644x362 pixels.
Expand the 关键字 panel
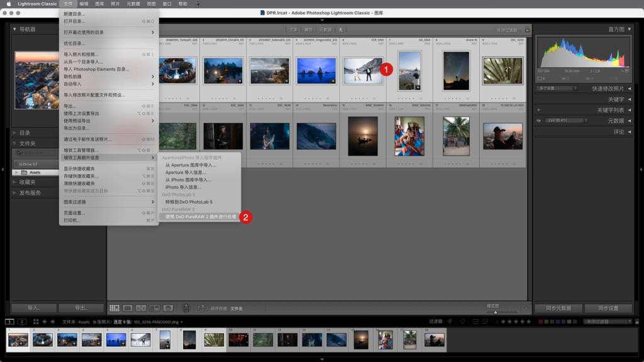(629, 99)
